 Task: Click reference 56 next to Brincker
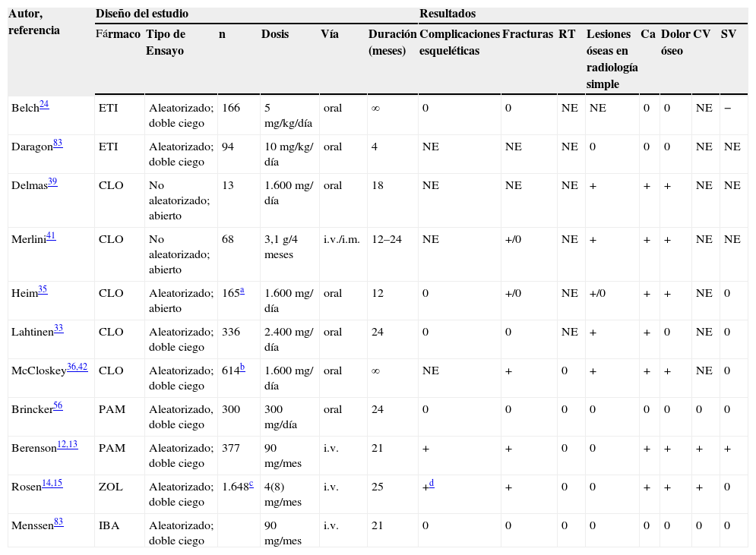pos(58,406)
